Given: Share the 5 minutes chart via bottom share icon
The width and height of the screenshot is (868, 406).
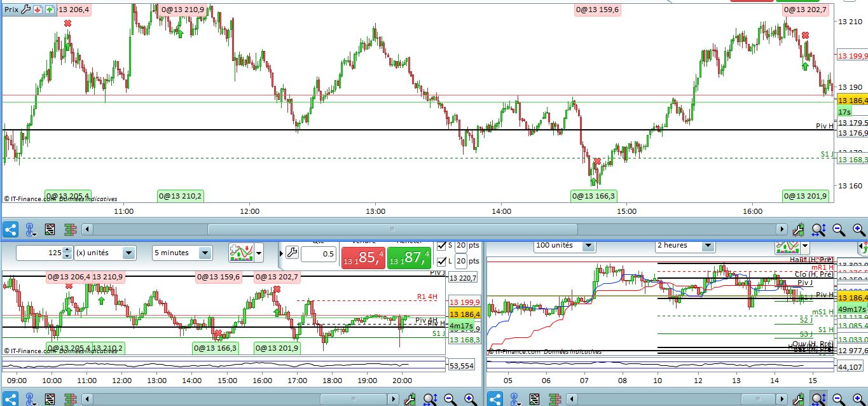Looking at the screenshot, I should point(10,399).
